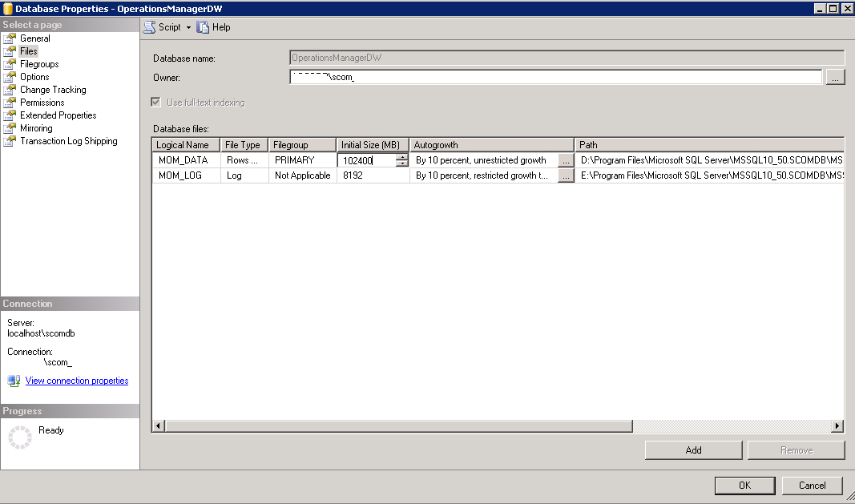Click the Mirroring page icon
Viewport: 855px width, 504px height.
pos(10,128)
